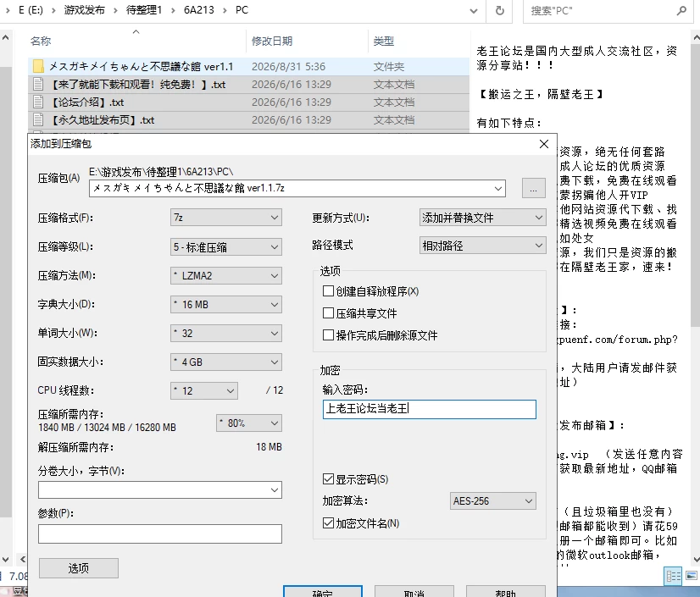Switch Explorer to large icons view
The width and height of the screenshot is (700, 597).
point(691,576)
